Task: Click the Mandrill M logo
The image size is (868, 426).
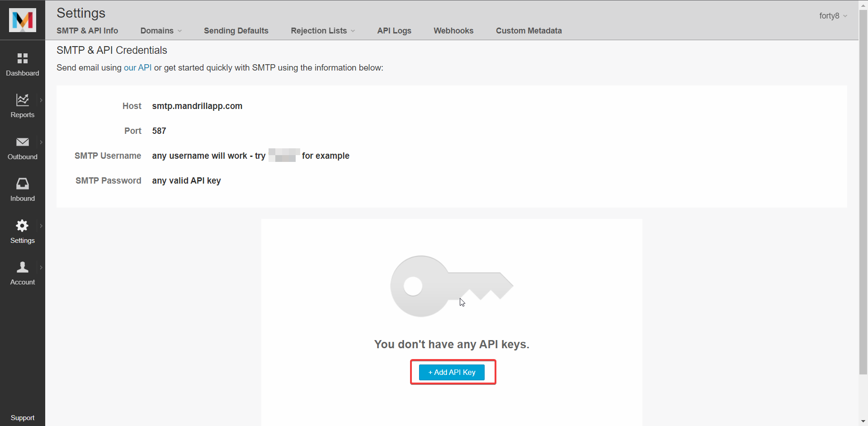Action: (x=23, y=20)
